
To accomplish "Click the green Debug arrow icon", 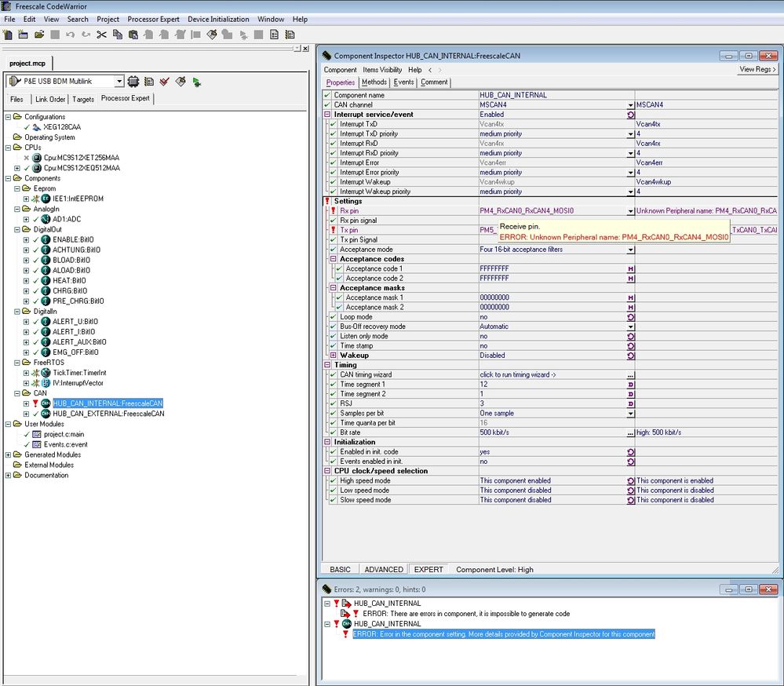I will pos(196,82).
